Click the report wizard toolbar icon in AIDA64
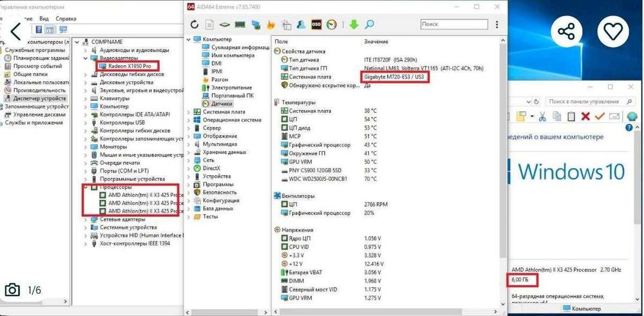Viewport: 644px width, 316px height. coord(286,24)
